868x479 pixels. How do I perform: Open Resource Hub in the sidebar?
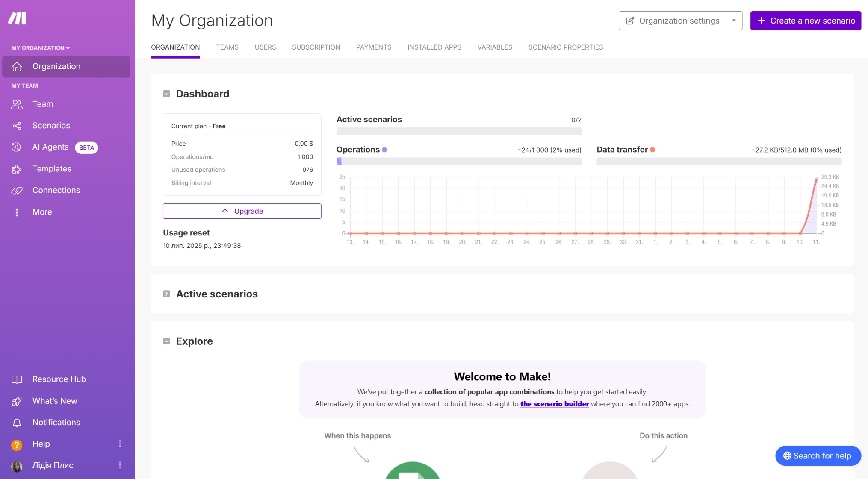(x=66, y=379)
